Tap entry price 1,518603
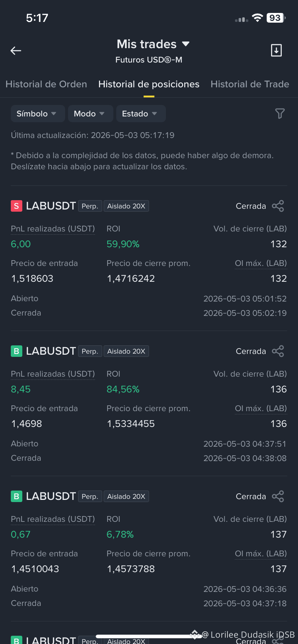Viewport: 298px width, 644px height. pos(32,279)
